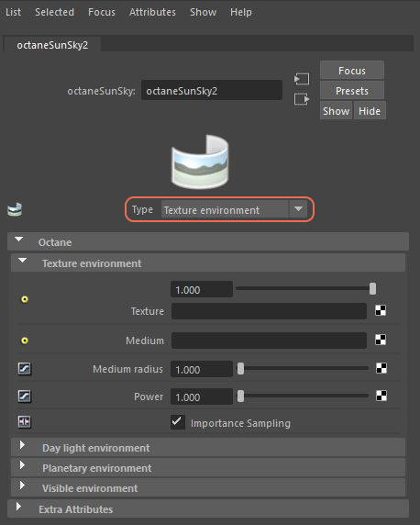Viewport: 420px width, 525px height.
Task: Click the yellow connection dot beside Medium
Action: pyautogui.click(x=25, y=341)
